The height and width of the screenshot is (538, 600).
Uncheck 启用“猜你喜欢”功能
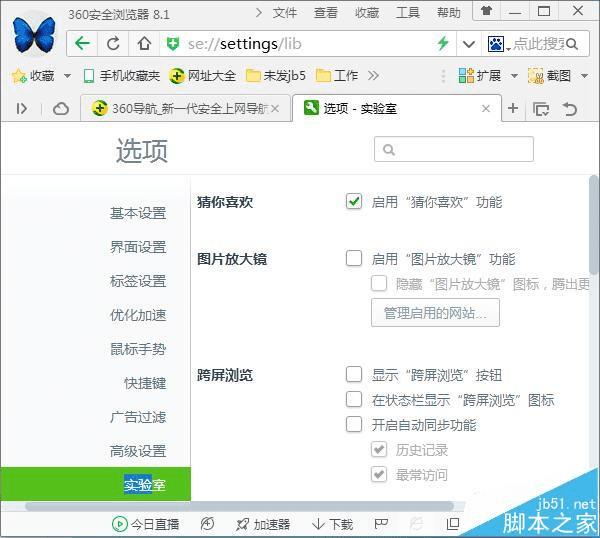click(x=354, y=201)
